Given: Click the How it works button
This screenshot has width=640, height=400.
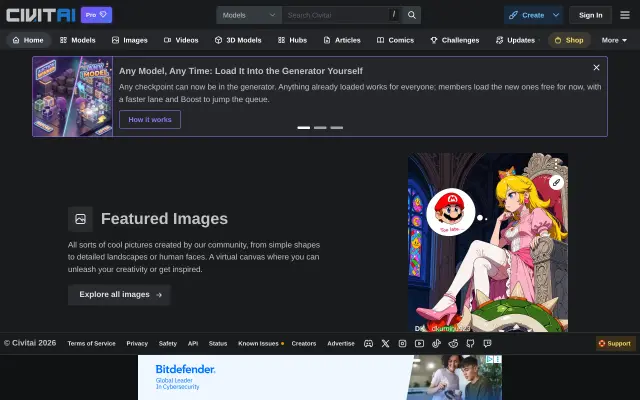Looking at the screenshot, I should (x=150, y=120).
